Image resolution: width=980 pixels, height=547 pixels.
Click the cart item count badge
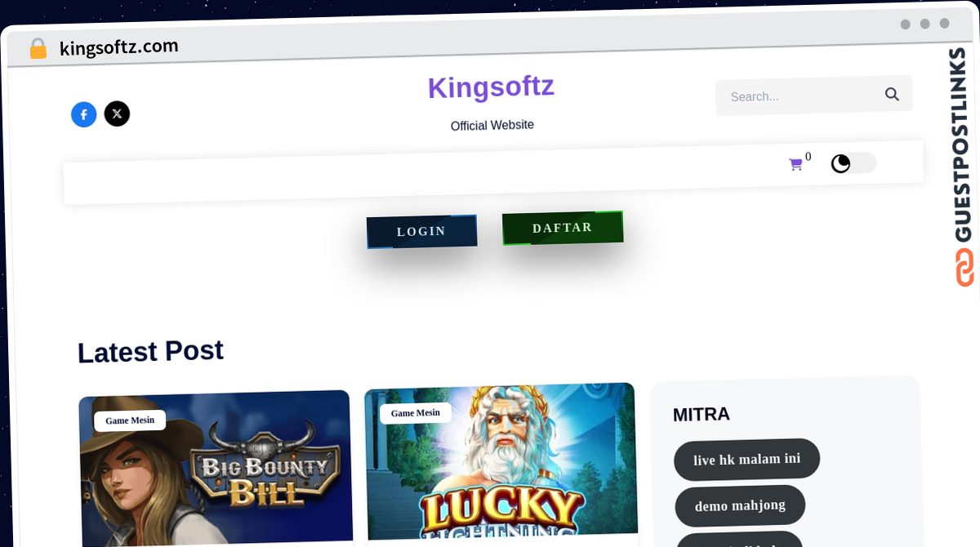pos(808,157)
